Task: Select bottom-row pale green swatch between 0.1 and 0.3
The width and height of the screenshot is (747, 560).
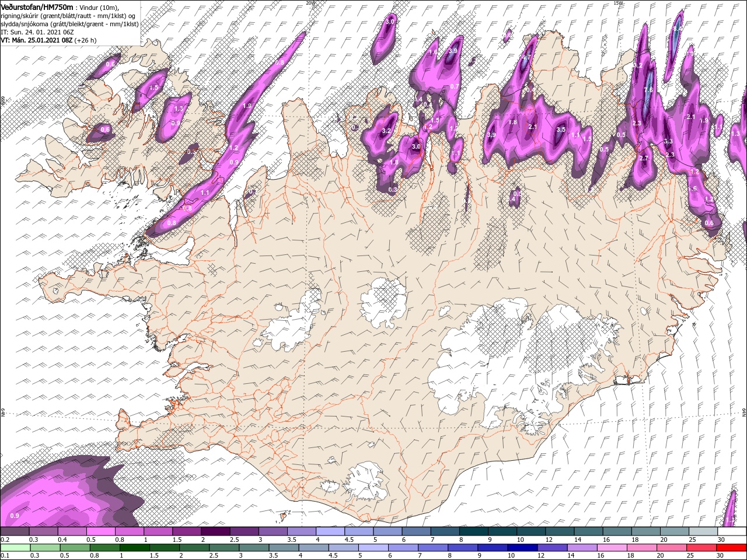Action: click(x=15, y=548)
